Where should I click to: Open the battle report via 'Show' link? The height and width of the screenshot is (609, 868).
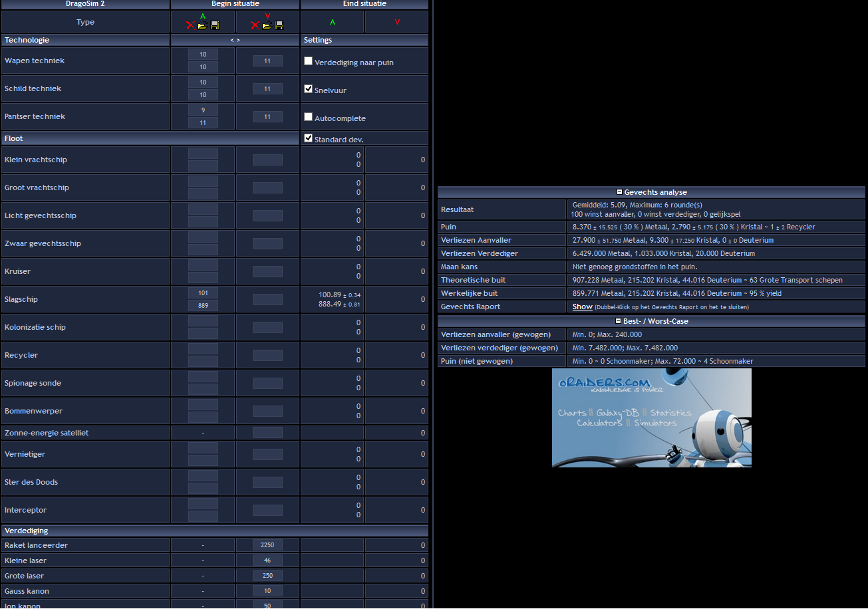pos(582,306)
